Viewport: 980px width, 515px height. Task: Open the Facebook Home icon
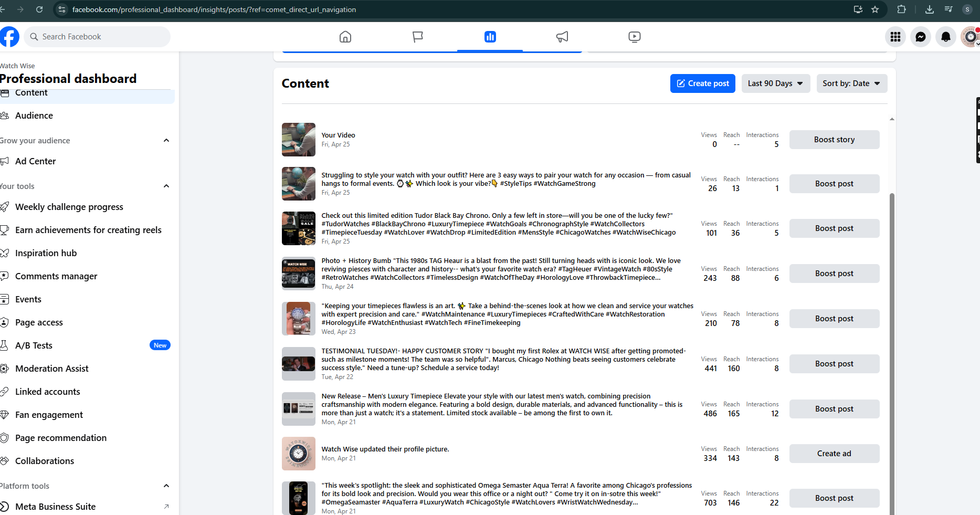coord(345,37)
